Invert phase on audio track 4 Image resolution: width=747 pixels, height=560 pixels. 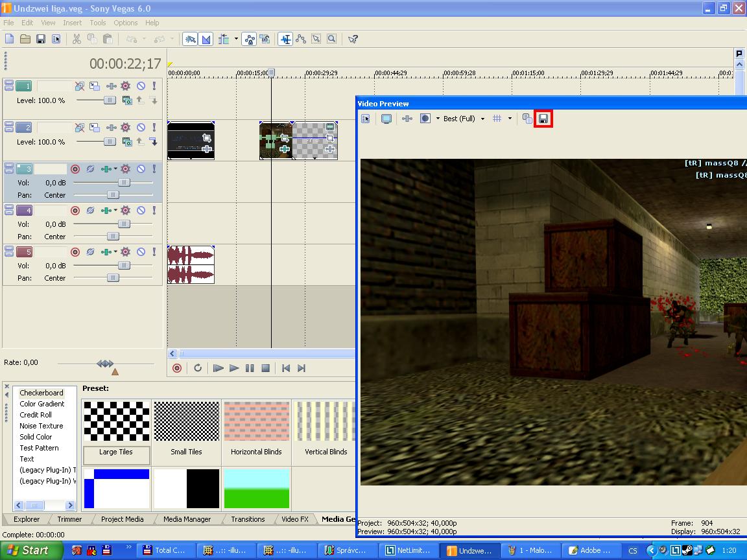[x=90, y=211]
